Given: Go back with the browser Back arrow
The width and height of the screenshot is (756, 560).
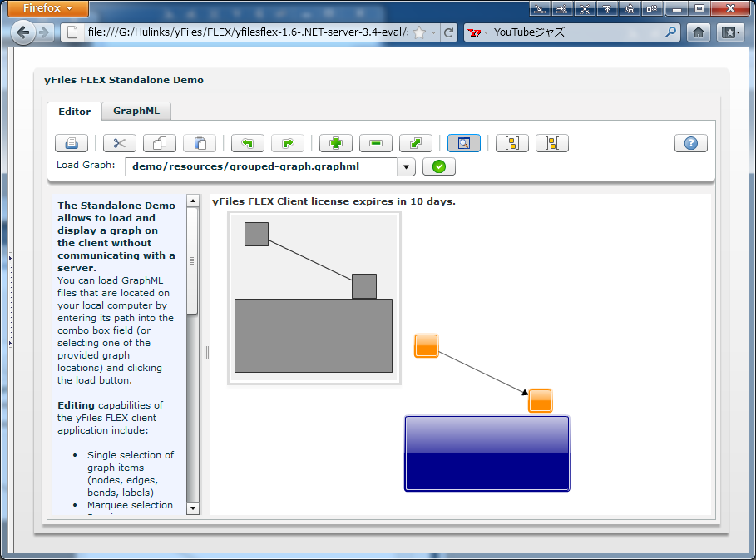Looking at the screenshot, I should (22, 32).
